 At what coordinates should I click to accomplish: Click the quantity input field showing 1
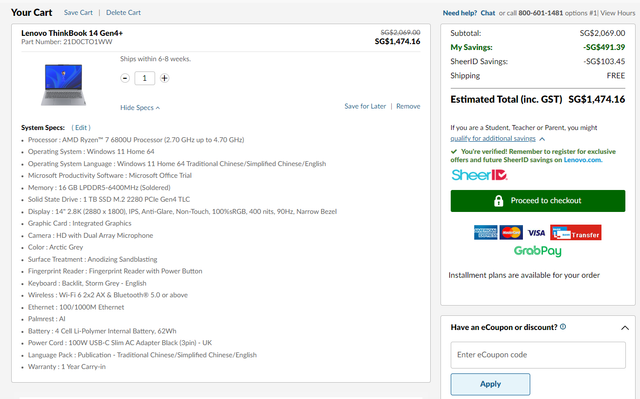144,78
